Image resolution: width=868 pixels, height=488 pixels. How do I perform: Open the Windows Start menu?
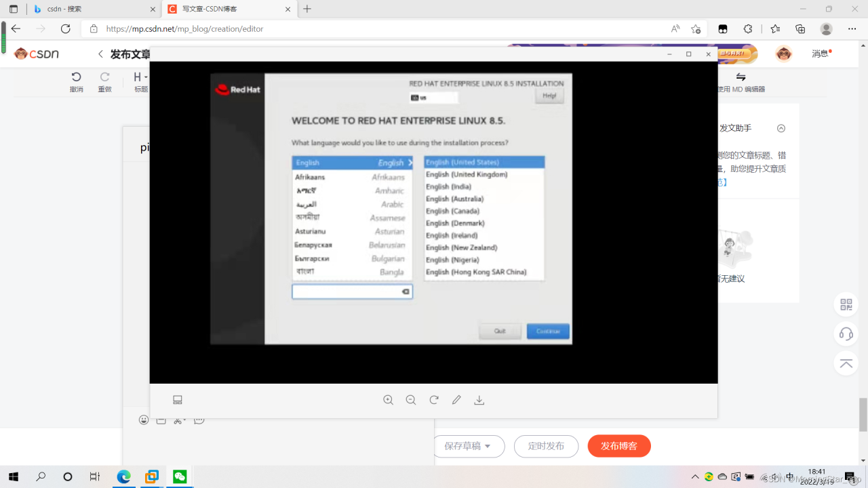pos(14,476)
